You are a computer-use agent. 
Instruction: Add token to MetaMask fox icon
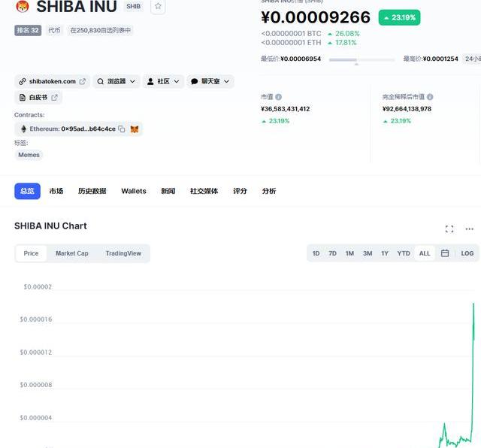coord(135,129)
